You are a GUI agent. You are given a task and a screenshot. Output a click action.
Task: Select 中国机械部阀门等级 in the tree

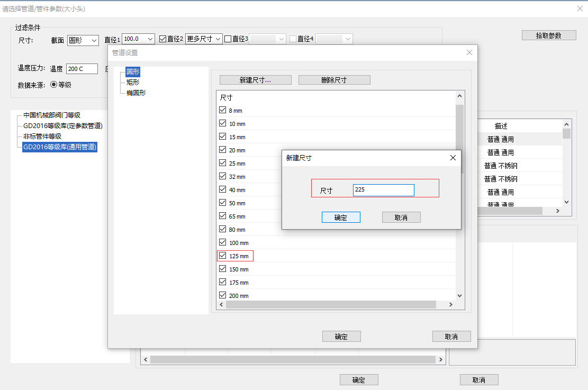point(52,115)
